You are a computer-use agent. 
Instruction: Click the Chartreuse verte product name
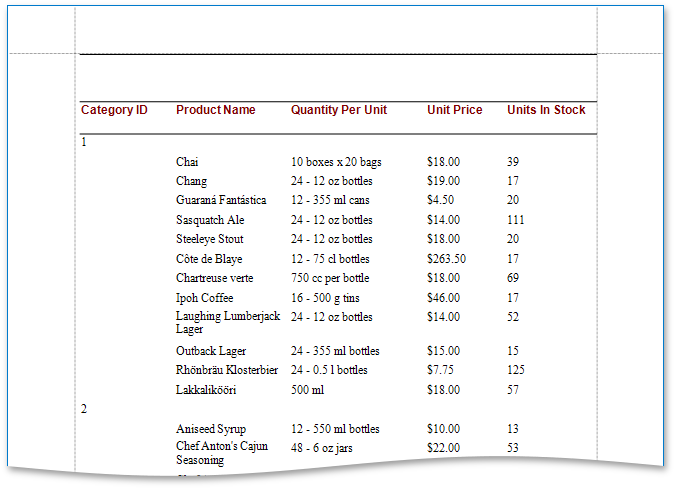tap(215, 278)
